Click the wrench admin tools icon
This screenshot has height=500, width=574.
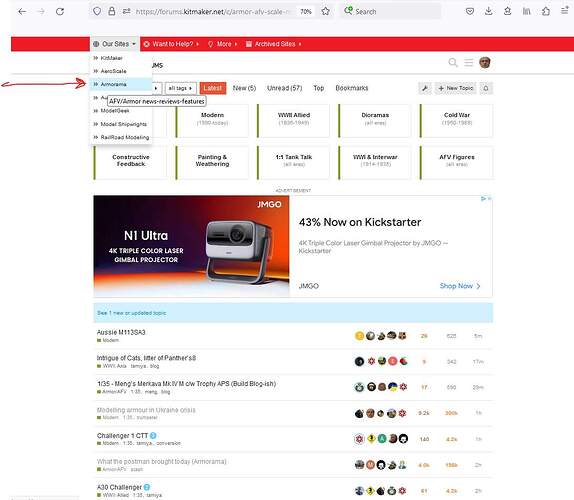425,88
